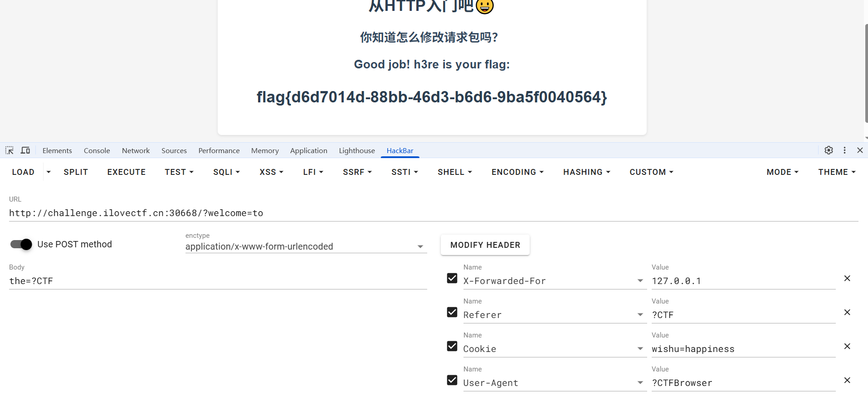
Task: Remove the X-Forwarded-For header row
Action: tap(847, 279)
